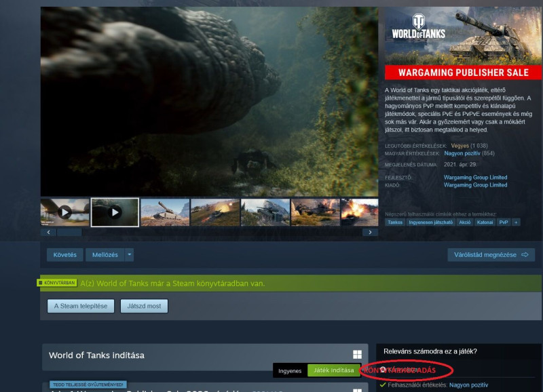Click the main trailer video area

pyautogui.click(x=209, y=102)
